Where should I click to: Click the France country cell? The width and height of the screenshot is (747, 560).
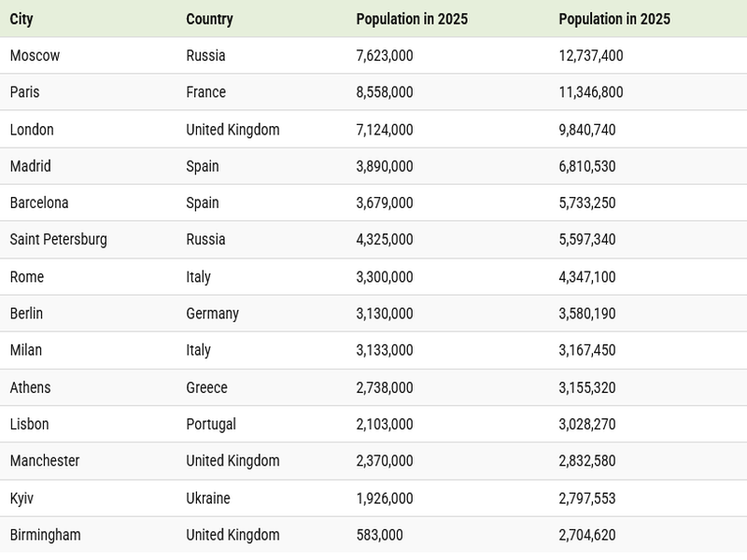tap(205, 92)
